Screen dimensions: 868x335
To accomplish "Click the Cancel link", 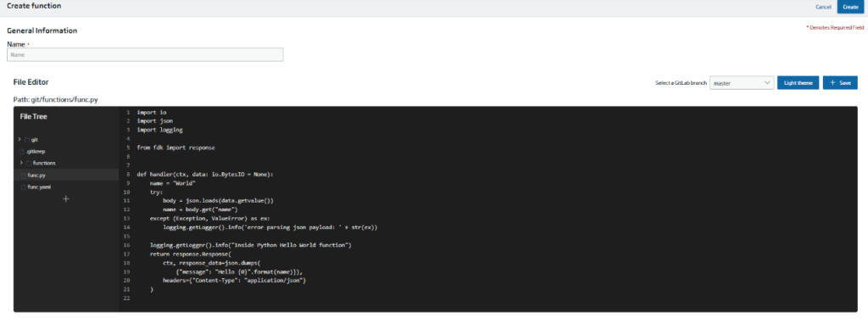I will click(x=823, y=7).
